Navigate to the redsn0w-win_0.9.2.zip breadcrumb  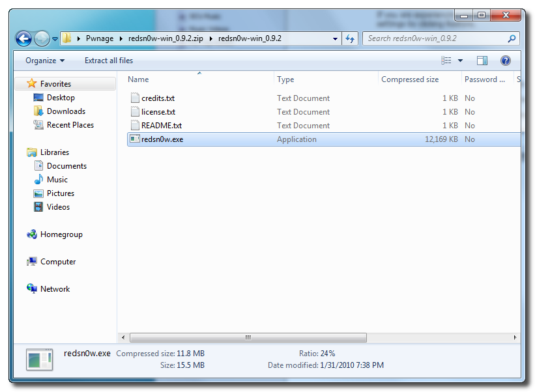(x=166, y=38)
